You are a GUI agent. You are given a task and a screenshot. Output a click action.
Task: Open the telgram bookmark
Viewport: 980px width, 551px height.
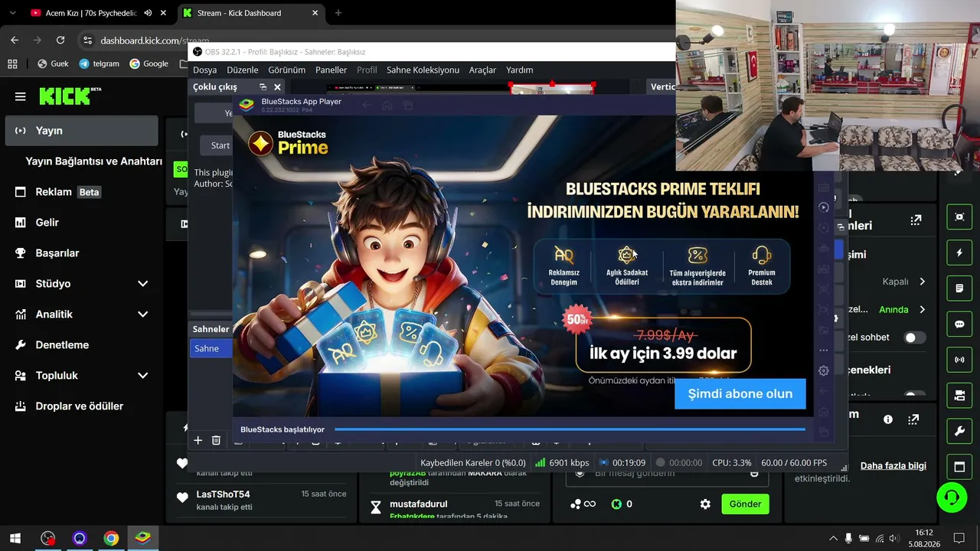(x=100, y=64)
